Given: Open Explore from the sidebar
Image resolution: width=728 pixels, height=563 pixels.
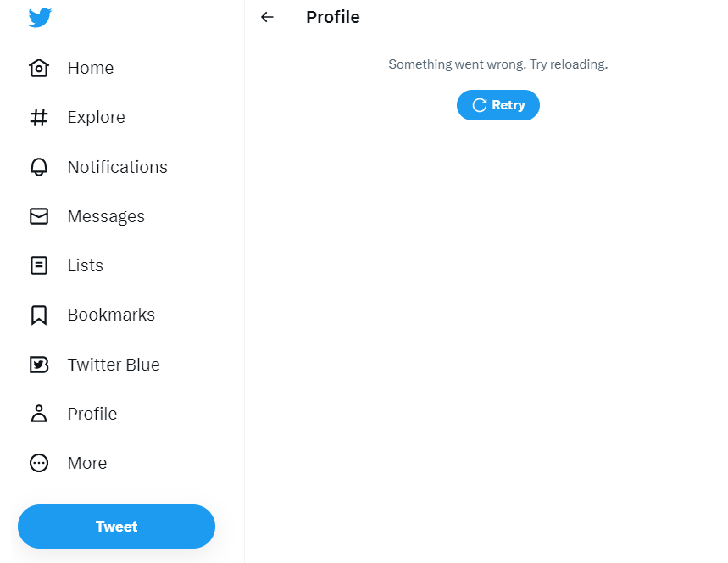Looking at the screenshot, I should (97, 117).
